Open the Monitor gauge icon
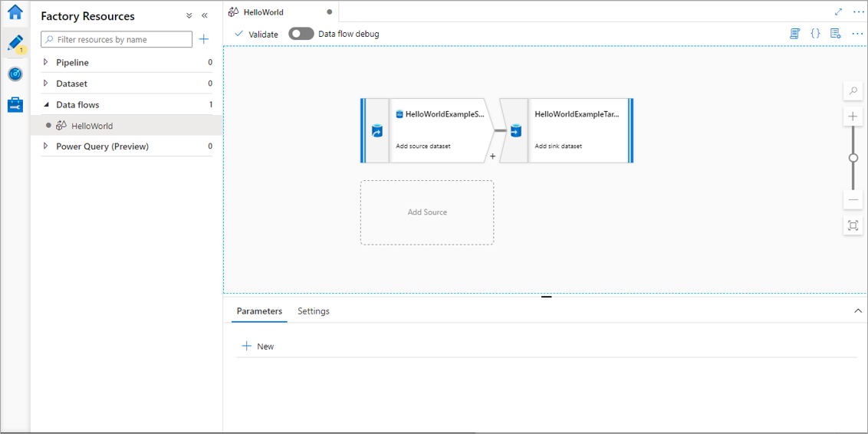 coord(15,74)
